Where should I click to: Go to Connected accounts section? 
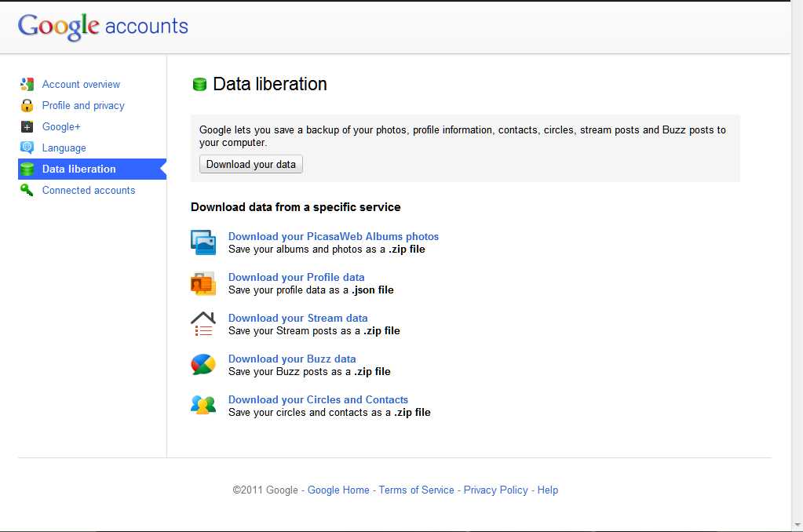pos(89,190)
